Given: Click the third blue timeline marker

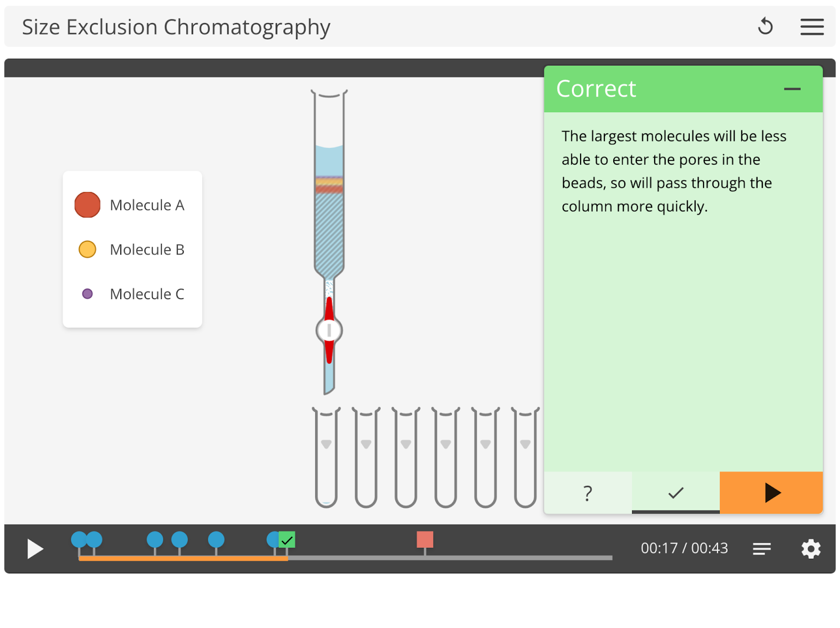Looking at the screenshot, I should [x=155, y=539].
